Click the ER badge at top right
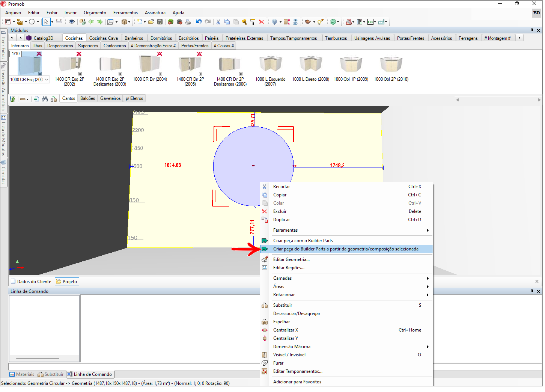The width and height of the screenshot is (545, 392). 537,13
